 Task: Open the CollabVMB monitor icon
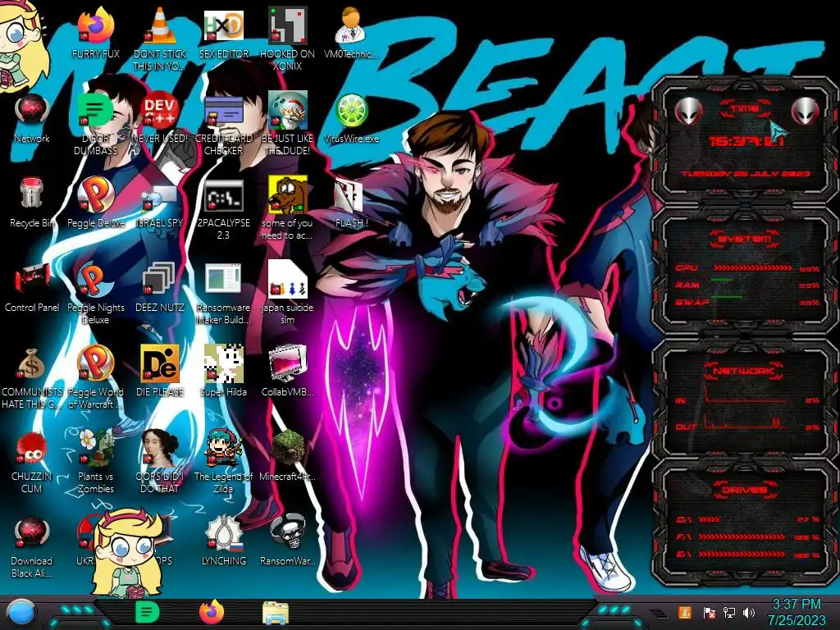pyautogui.click(x=287, y=363)
